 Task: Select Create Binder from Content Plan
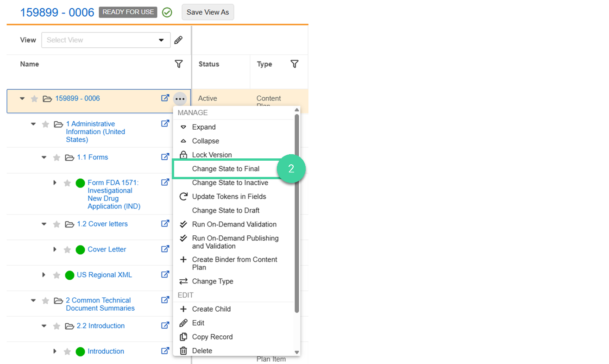pyautogui.click(x=235, y=264)
